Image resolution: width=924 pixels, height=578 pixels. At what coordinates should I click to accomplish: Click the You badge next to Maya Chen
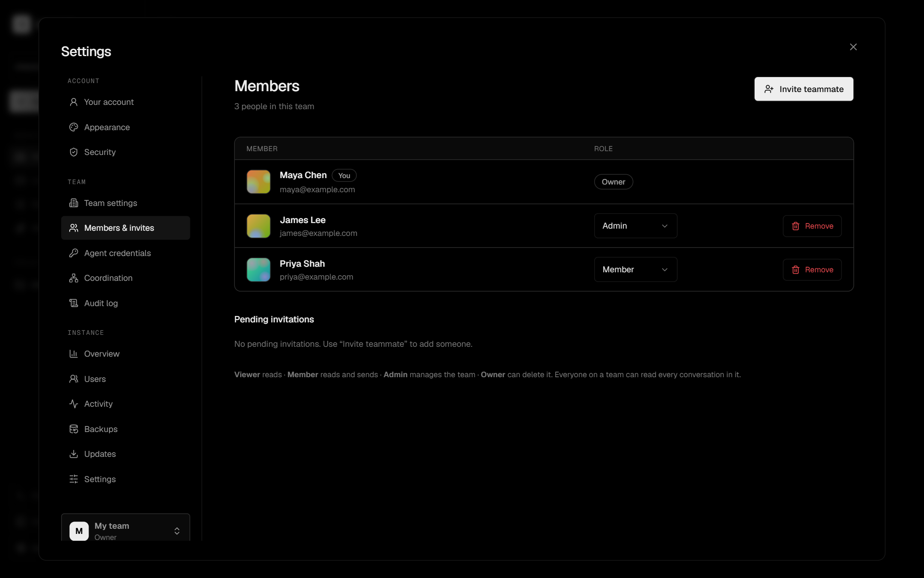click(344, 176)
